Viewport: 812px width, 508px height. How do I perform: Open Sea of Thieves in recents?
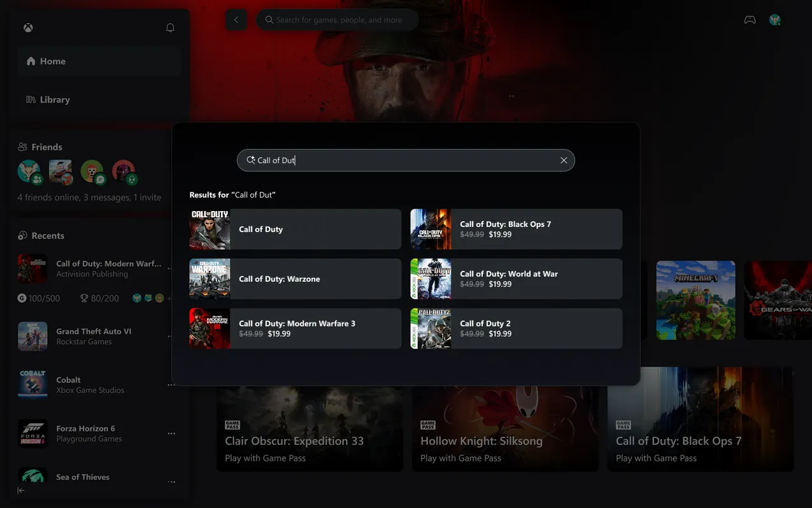pos(89,477)
